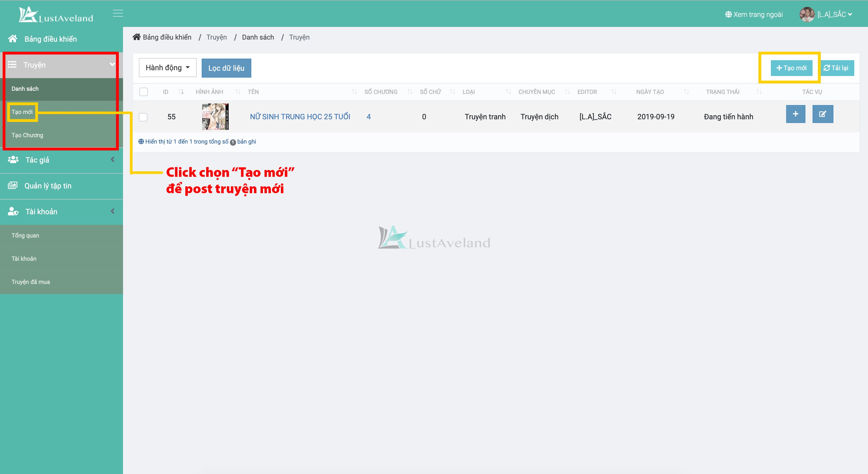The image size is (868, 474).
Task: Sort by Trạng thái column arrows
Action: click(759, 92)
